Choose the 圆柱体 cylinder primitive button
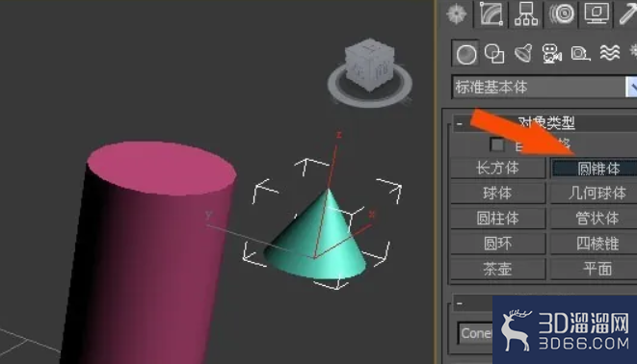The image size is (637, 364). pos(497,219)
